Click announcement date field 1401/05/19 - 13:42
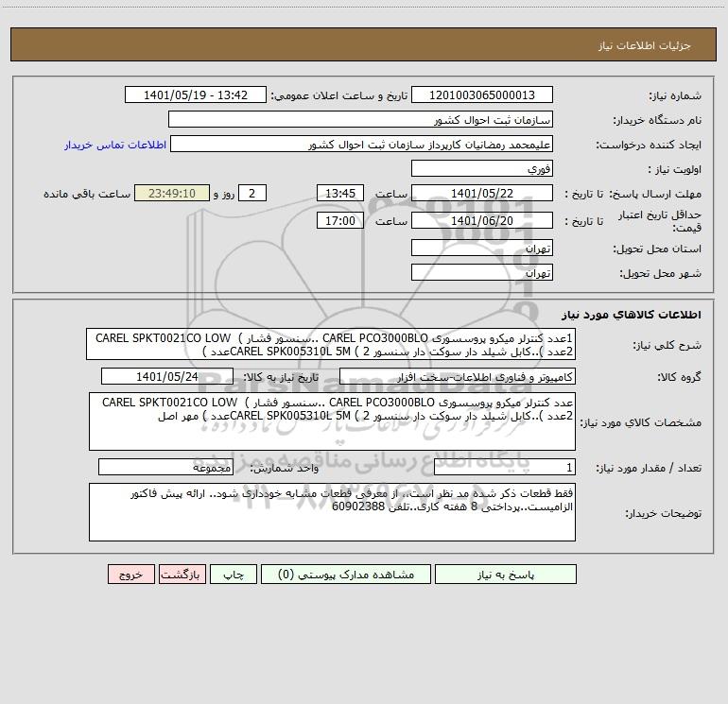The image size is (728, 704). pyautogui.click(x=196, y=94)
